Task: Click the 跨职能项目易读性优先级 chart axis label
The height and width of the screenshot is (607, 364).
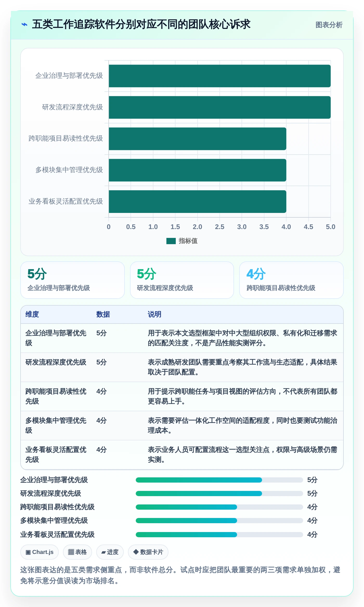Action: click(x=66, y=138)
